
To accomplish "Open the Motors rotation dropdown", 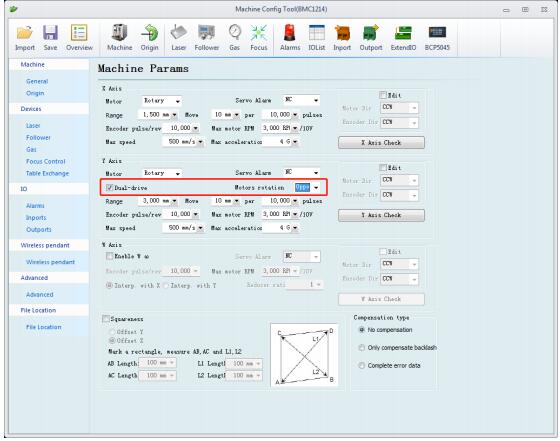I will (x=307, y=187).
